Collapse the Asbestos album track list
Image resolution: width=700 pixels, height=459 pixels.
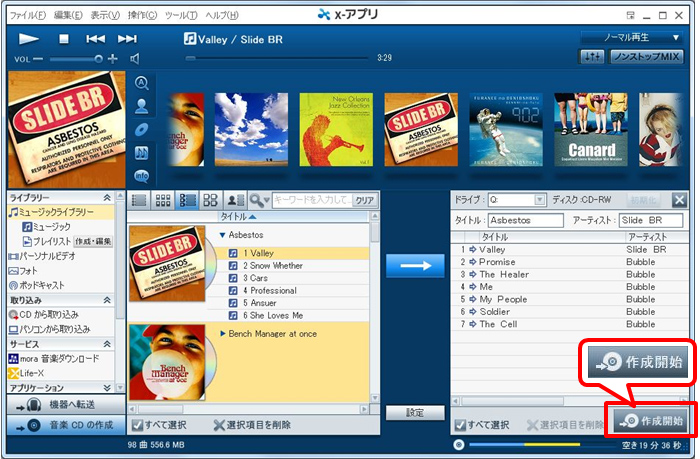point(222,234)
